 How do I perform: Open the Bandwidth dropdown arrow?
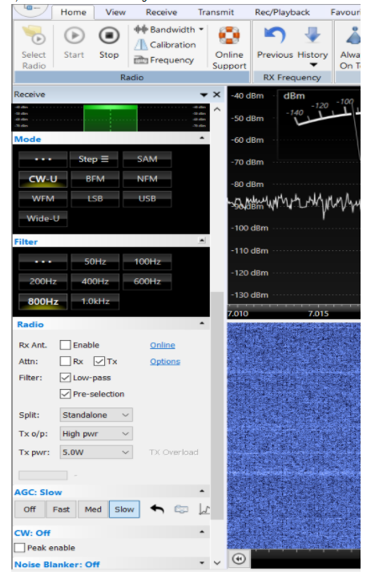coord(201,29)
